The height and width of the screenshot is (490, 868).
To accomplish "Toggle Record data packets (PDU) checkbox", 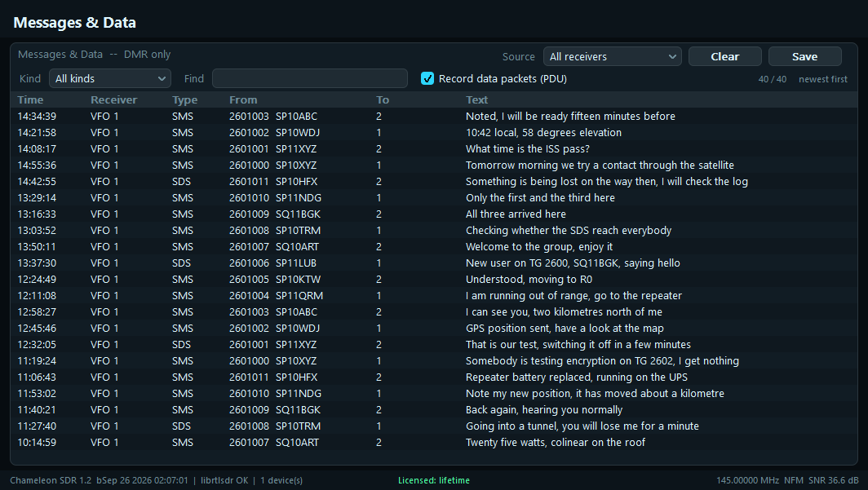I will pos(427,78).
